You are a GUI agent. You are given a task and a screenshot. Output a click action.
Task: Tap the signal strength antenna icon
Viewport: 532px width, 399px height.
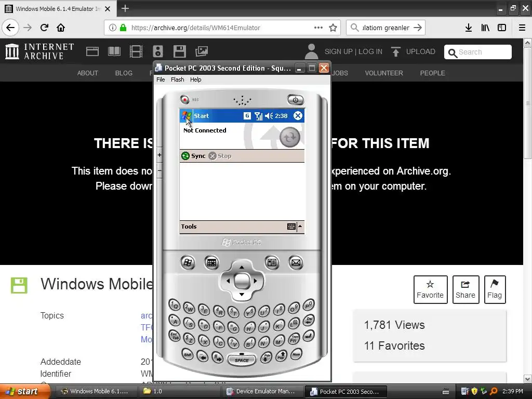point(259,116)
